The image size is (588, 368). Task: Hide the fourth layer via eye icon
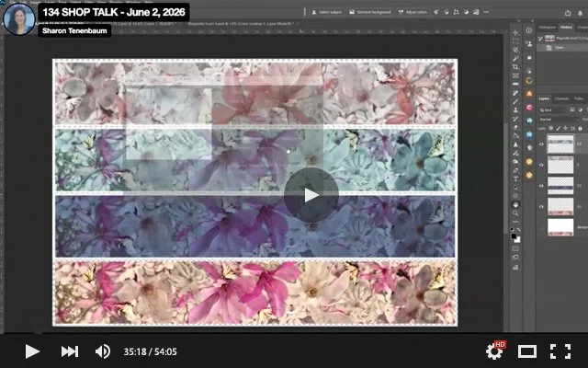click(541, 206)
